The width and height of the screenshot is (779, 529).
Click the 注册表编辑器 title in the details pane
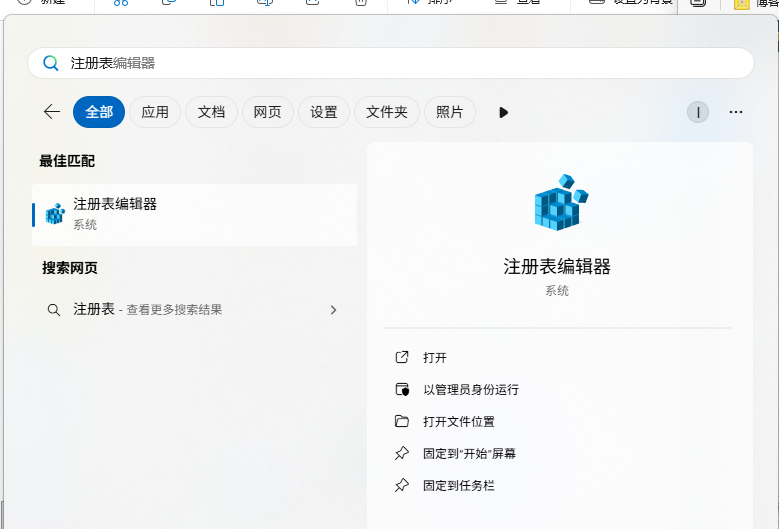[557, 267]
